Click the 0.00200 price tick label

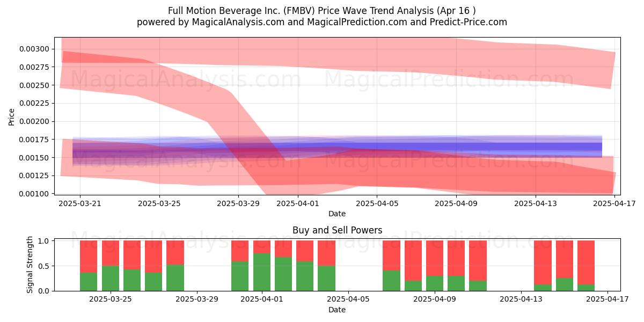pyautogui.click(x=34, y=121)
